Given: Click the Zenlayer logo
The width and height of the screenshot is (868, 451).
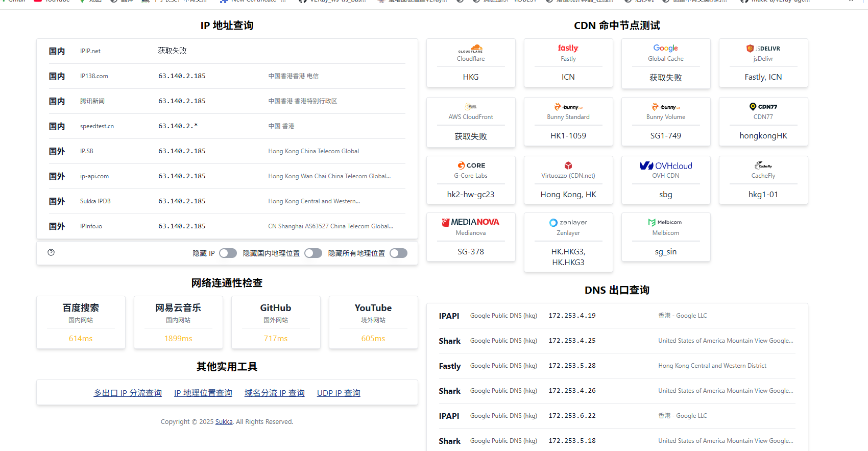Looking at the screenshot, I should [x=568, y=222].
